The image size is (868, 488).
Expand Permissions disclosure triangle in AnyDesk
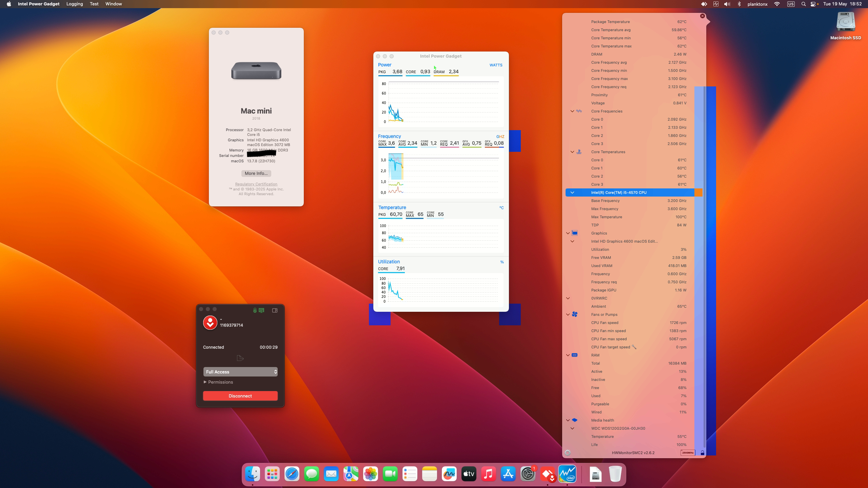205,382
